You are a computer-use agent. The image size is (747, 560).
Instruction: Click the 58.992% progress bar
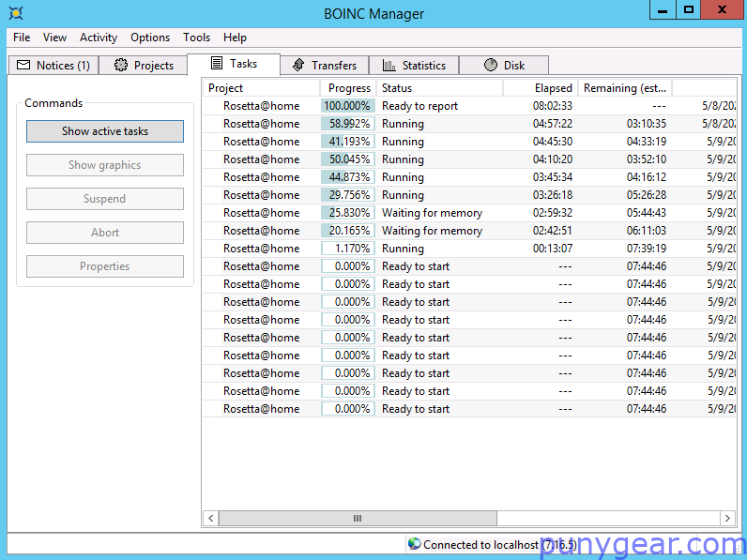point(348,124)
